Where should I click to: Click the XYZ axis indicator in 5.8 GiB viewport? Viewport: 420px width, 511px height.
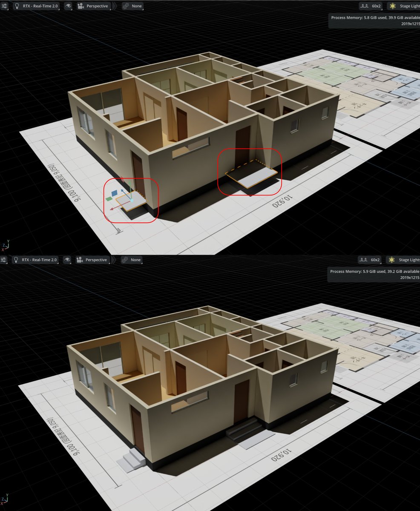tap(5, 245)
